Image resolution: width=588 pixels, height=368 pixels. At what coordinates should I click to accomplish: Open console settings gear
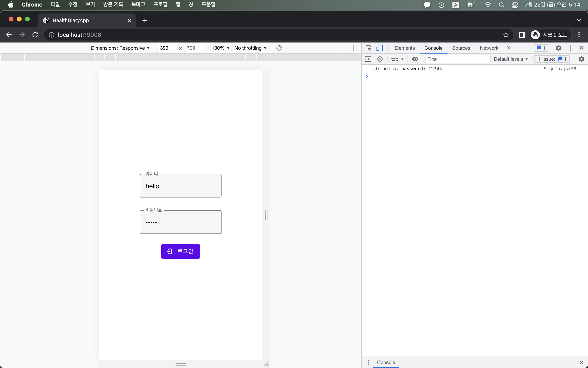pos(581,59)
